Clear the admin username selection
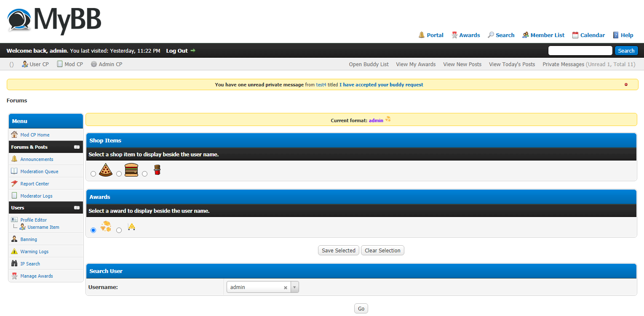 pos(285,288)
